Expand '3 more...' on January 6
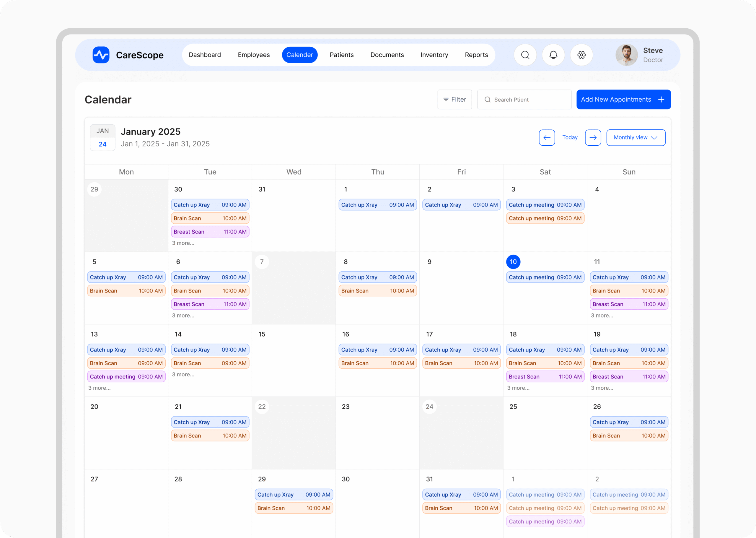 [183, 315]
